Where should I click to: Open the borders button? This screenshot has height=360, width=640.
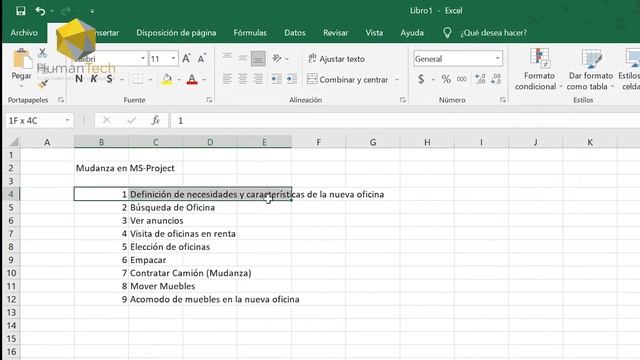point(138,79)
